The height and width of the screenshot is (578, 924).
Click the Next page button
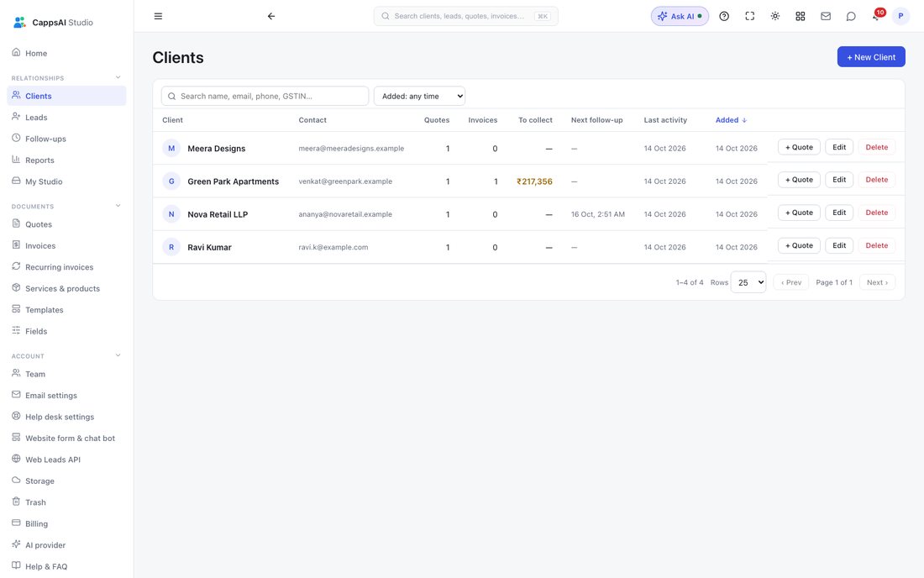tap(878, 282)
